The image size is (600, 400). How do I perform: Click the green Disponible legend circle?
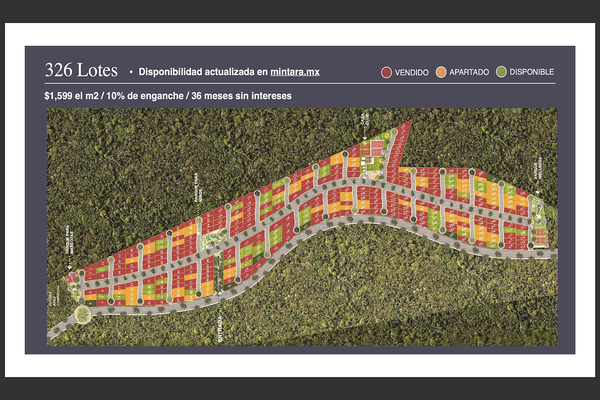[x=502, y=72]
